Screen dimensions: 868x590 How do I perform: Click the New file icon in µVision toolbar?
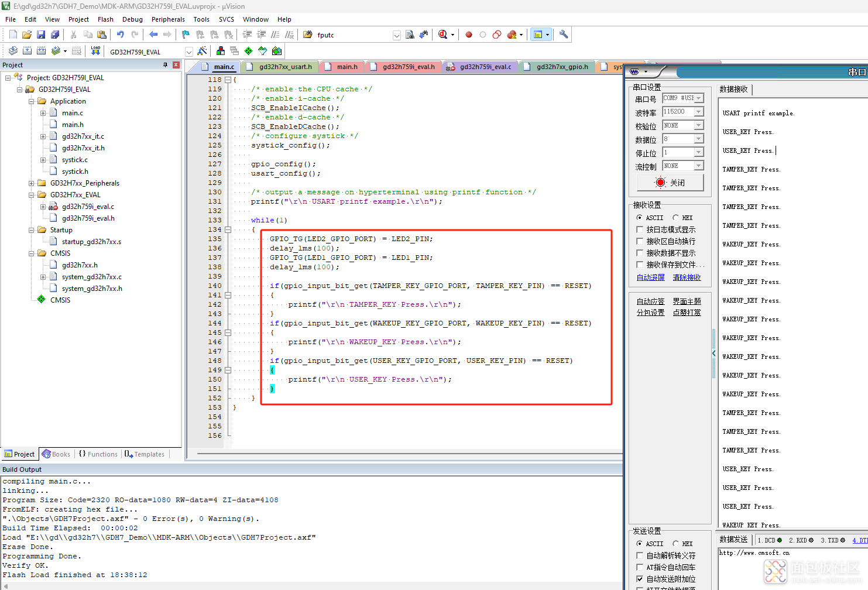tap(13, 35)
